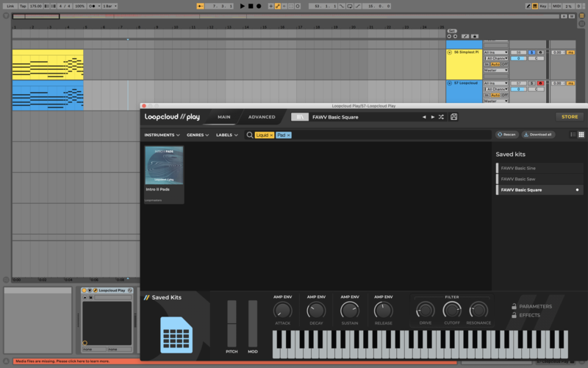Click the STORE button
588x368 pixels.
569,117
